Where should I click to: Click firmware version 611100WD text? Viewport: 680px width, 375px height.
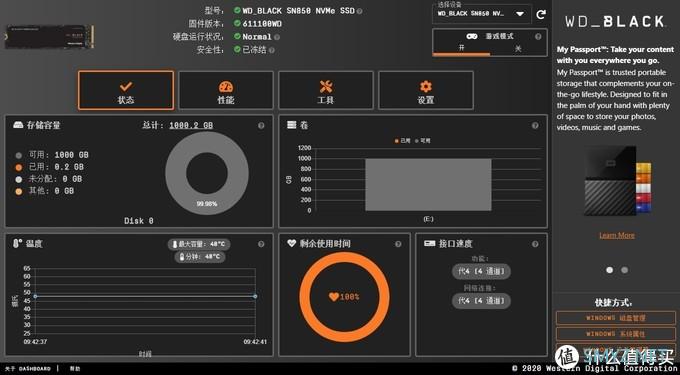pyautogui.click(x=262, y=23)
